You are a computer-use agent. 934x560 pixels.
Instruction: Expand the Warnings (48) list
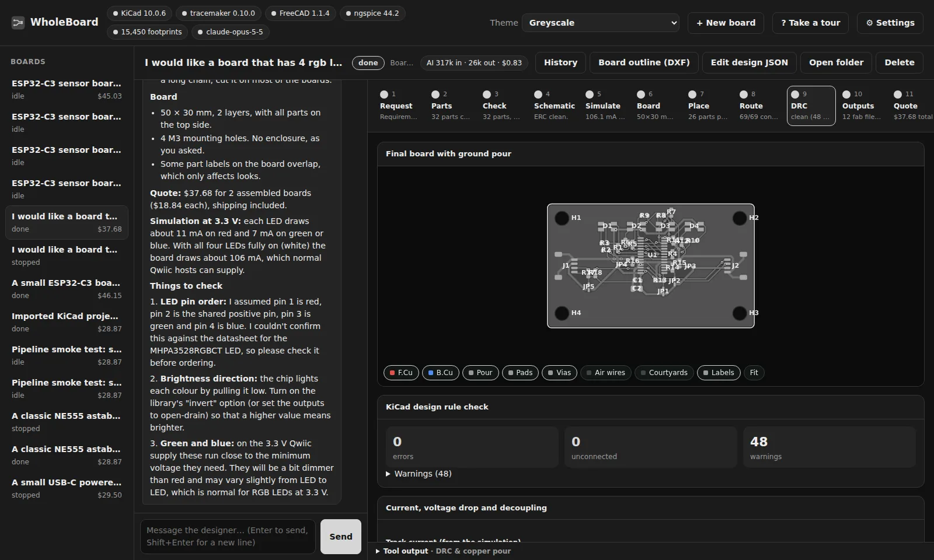(419, 474)
